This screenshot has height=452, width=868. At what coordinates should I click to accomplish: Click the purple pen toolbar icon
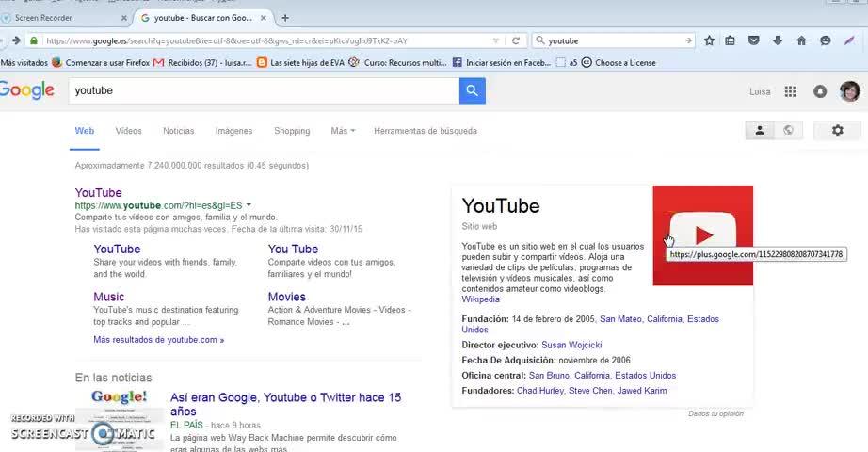pyautogui.click(x=849, y=40)
